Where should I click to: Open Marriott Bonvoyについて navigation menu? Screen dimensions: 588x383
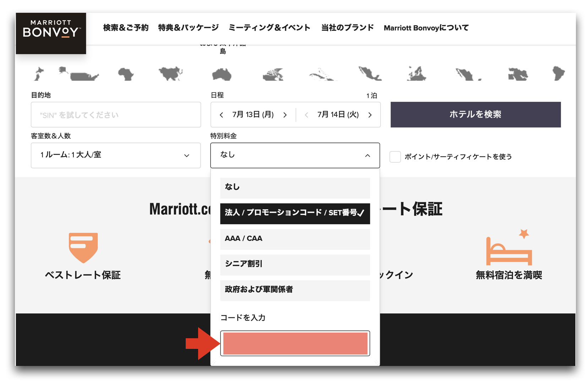426,28
